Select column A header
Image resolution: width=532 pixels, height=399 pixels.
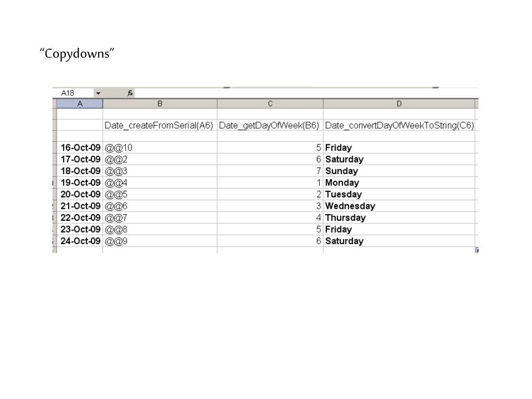79,104
